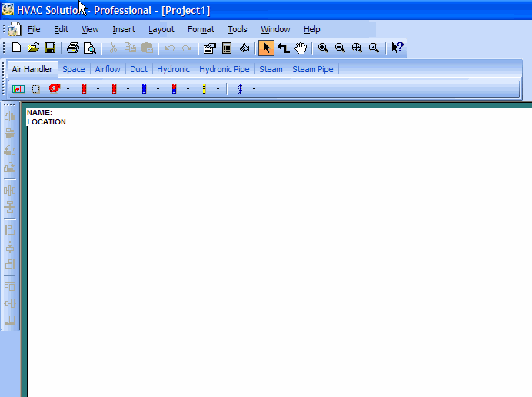Open the Help menu
The image size is (532, 397).
pos(312,29)
